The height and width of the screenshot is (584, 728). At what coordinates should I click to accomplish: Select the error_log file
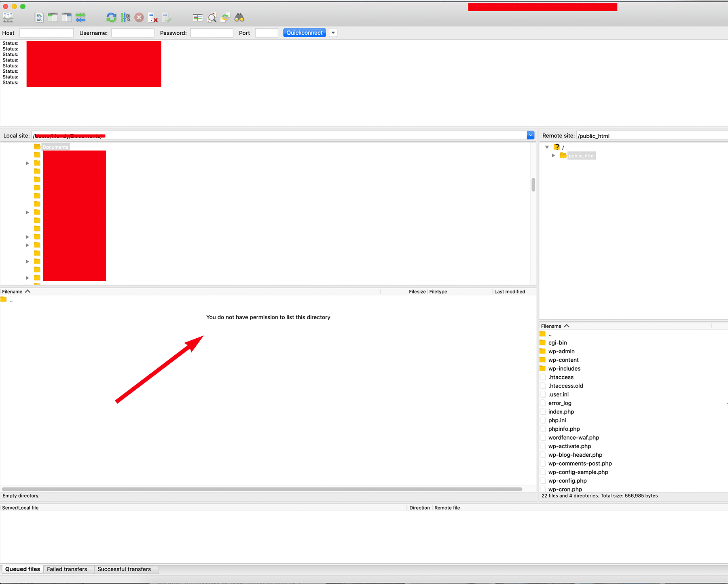[560, 403]
